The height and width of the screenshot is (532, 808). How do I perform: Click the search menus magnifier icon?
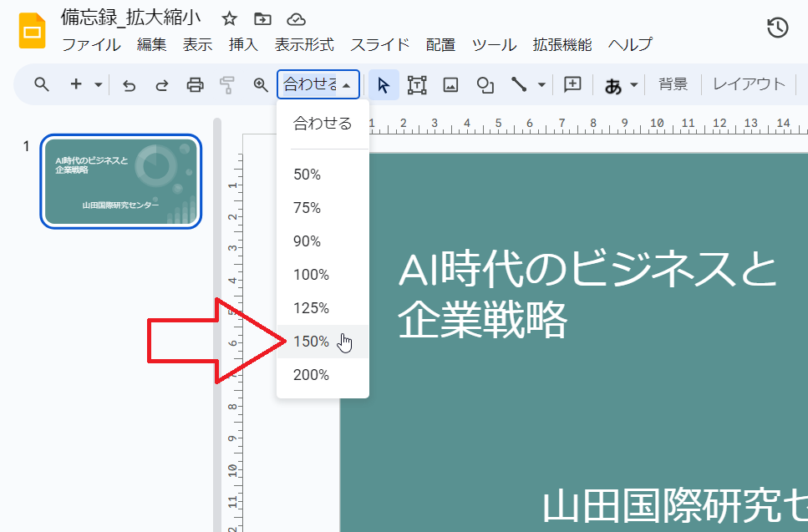pos(42,84)
